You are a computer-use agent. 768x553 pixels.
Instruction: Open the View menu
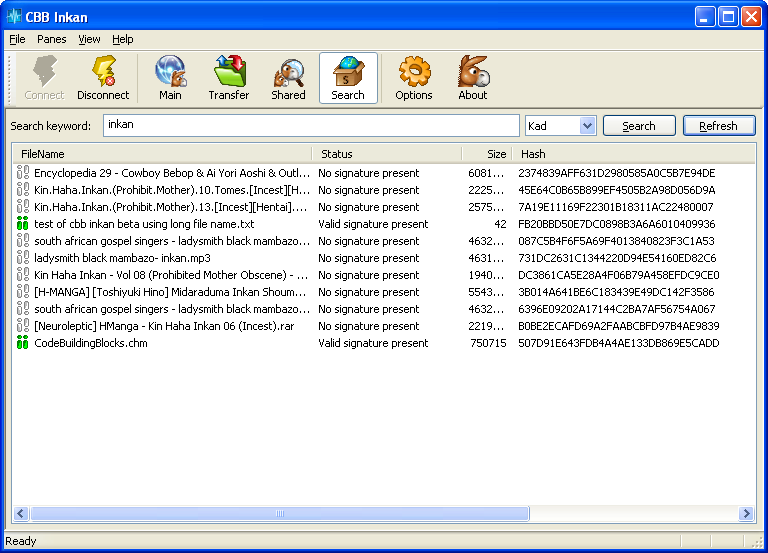[89, 39]
